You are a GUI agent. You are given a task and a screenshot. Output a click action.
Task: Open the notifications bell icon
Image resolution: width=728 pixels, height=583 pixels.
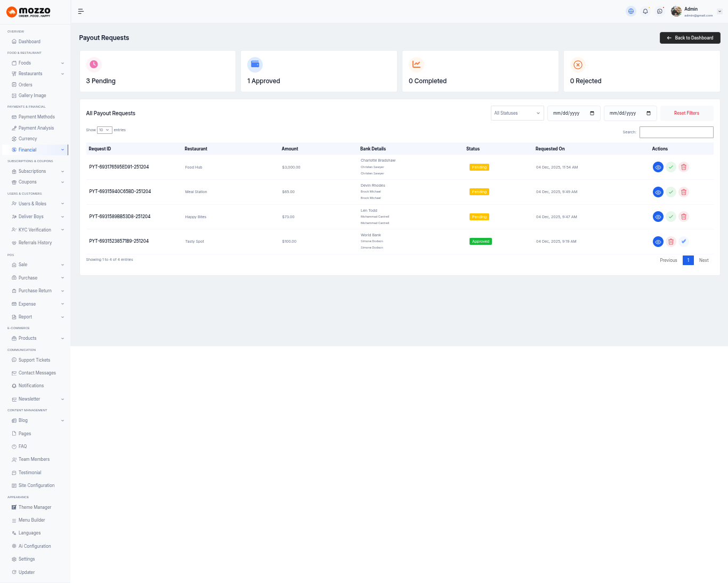[645, 11]
